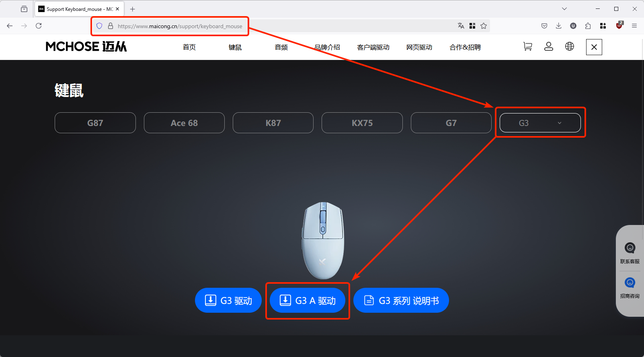This screenshot has width=644, height=357.
Task: Bookmark this page with the star
Action: (484, 26)
